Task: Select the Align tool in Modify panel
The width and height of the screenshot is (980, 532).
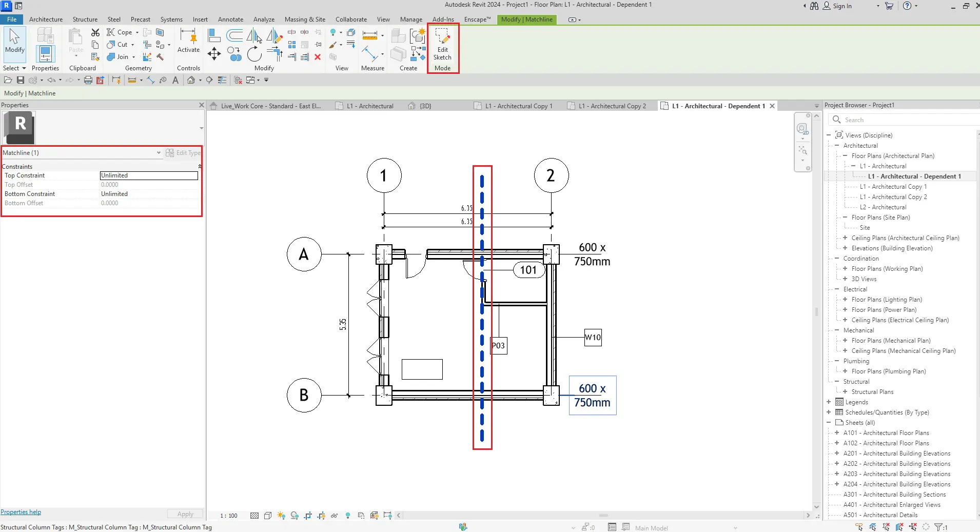Action: [x=214, y=35]
